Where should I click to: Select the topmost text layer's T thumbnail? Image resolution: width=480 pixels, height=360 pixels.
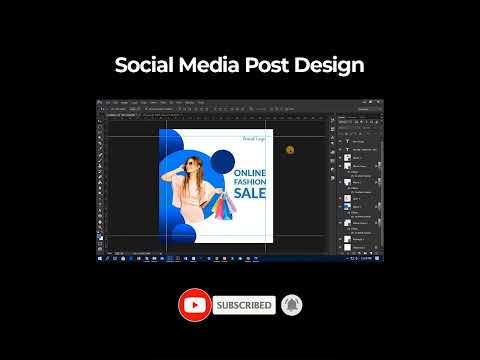(347, 141)
